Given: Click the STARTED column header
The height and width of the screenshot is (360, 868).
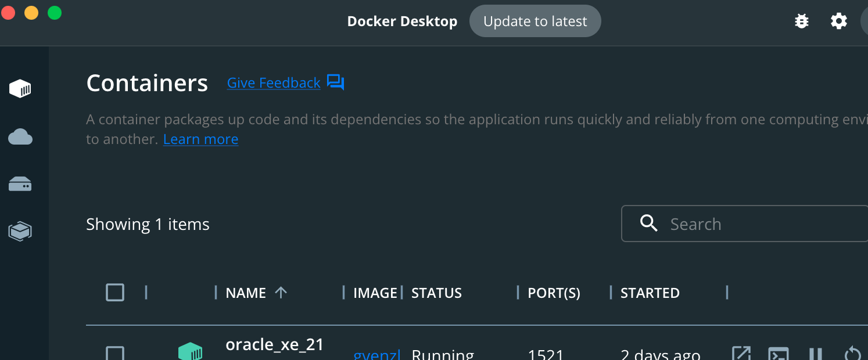Looking at the screenshot, I should point(650,293).
